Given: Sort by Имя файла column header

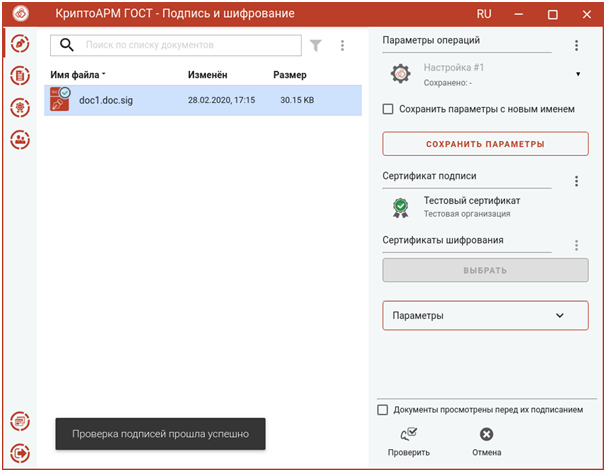Looking at the screenshot, I should pos(78,75).
